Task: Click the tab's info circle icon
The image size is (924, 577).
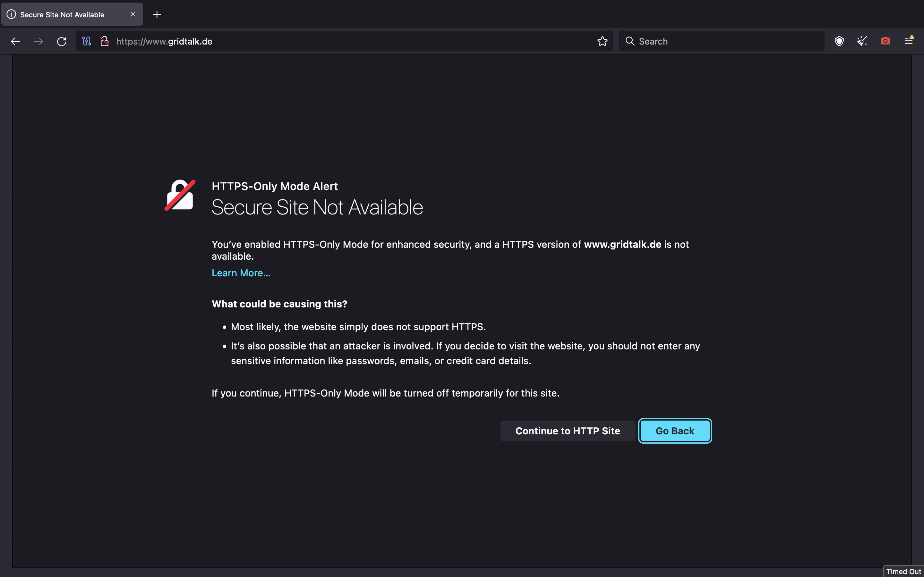Action: click(x=12, y=14)
